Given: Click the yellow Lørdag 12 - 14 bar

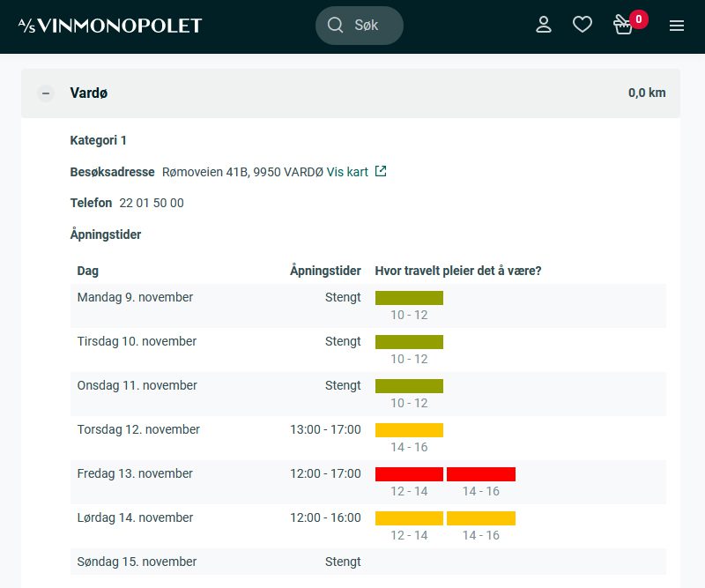Looking at the screenshot, I should pos(409,518).
